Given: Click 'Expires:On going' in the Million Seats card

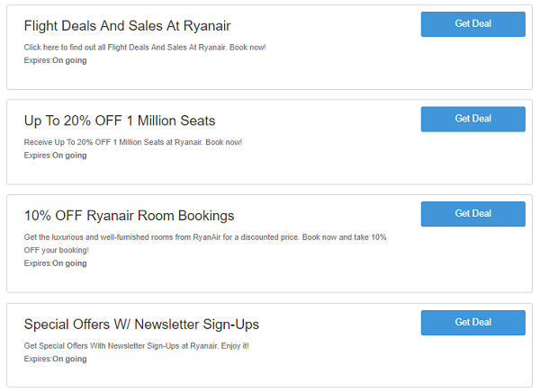Looking at the screenshot, I should (x=55, y=156).
